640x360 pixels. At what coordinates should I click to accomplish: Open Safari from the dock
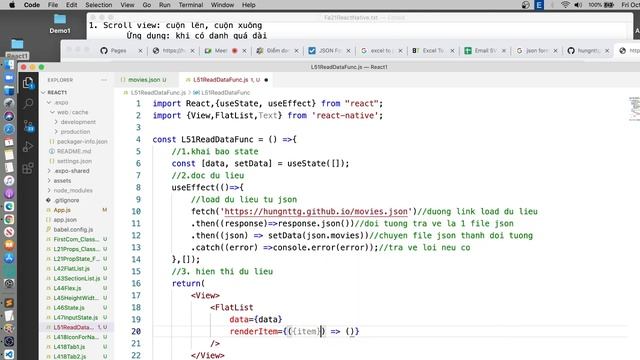[x=9, y=129]
